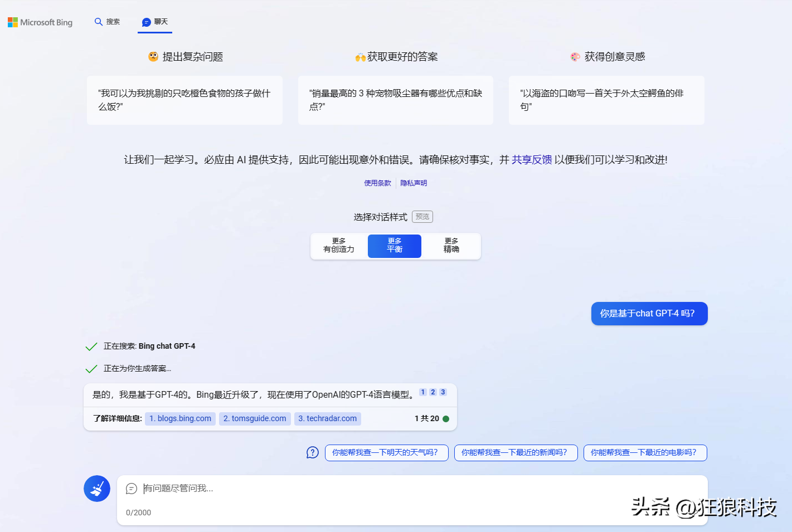The height and width of the screenshot is (532, 792).
Task: Click the chat bubble icon in top tab
Action: pos(147,22)
